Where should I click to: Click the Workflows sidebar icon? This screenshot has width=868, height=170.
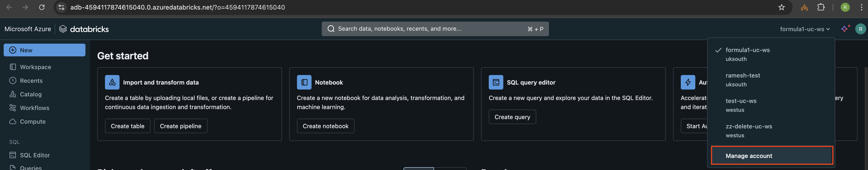tap(13, 107)
